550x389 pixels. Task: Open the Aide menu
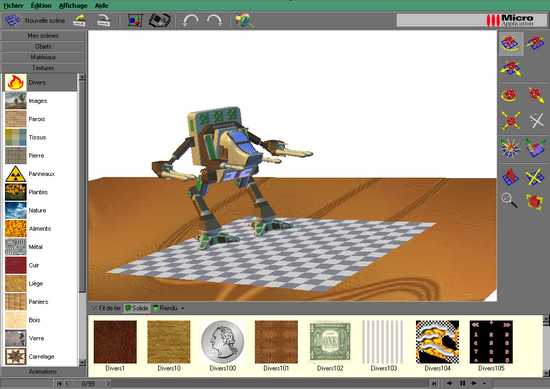tap(102, 5)
